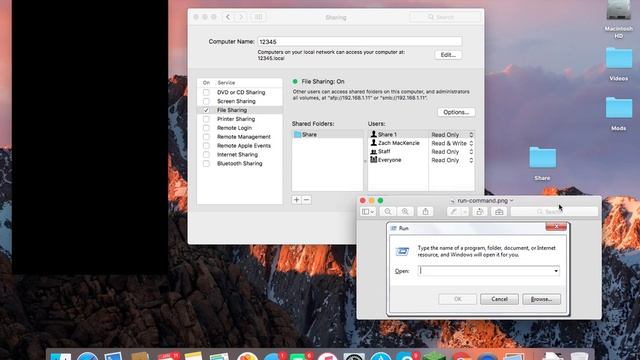Click Share icon in Preview toolbar
This screenshot has height=360, width=640.
pyautogui.click(x=425, y=211)
